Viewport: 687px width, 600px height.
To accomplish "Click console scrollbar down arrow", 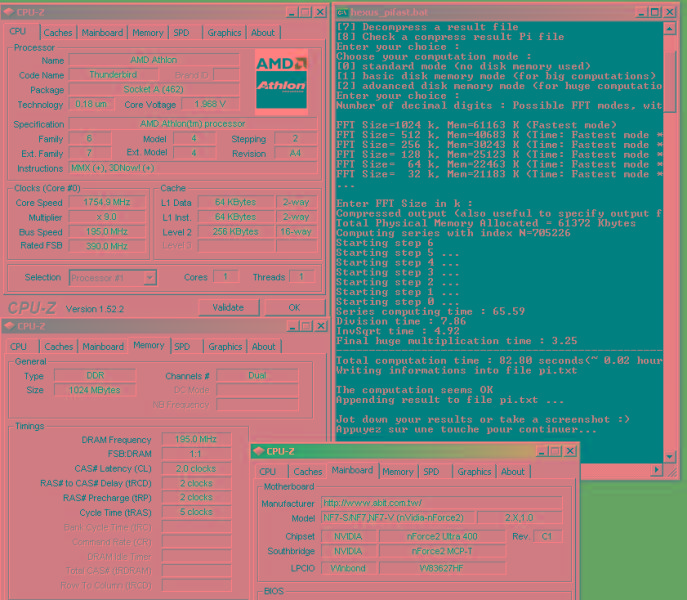I will [669, 457].
